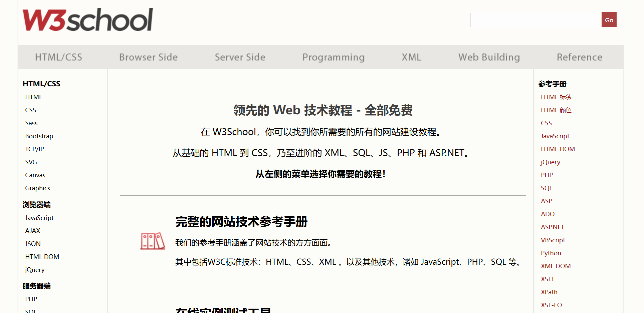The height and width of the screenshot is (313, 644).
Task: Focus the search text box
Action: [534, 20]
